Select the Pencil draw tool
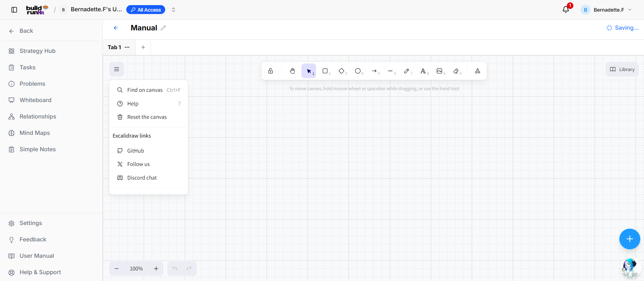644x281 pixels. pyautogui.click(x=407, y=71)
